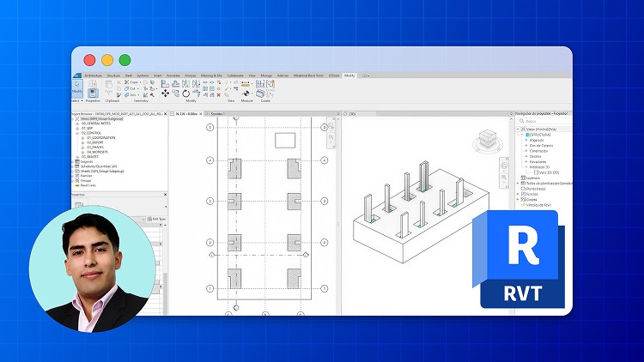
Task: Click the ViewCube in the 3D view
Action: [488, 140]
